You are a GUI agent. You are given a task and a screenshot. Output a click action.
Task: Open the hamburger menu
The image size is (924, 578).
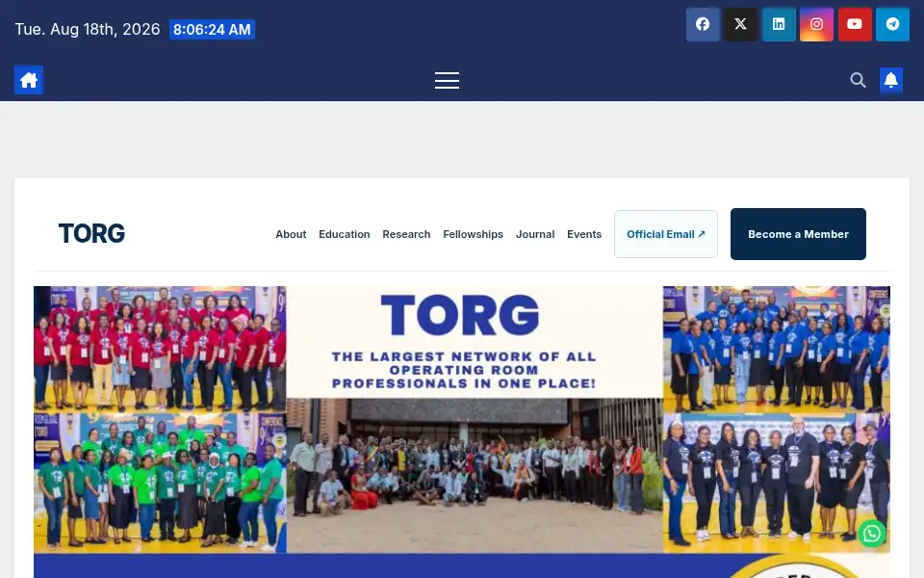[x=448, y=80]
